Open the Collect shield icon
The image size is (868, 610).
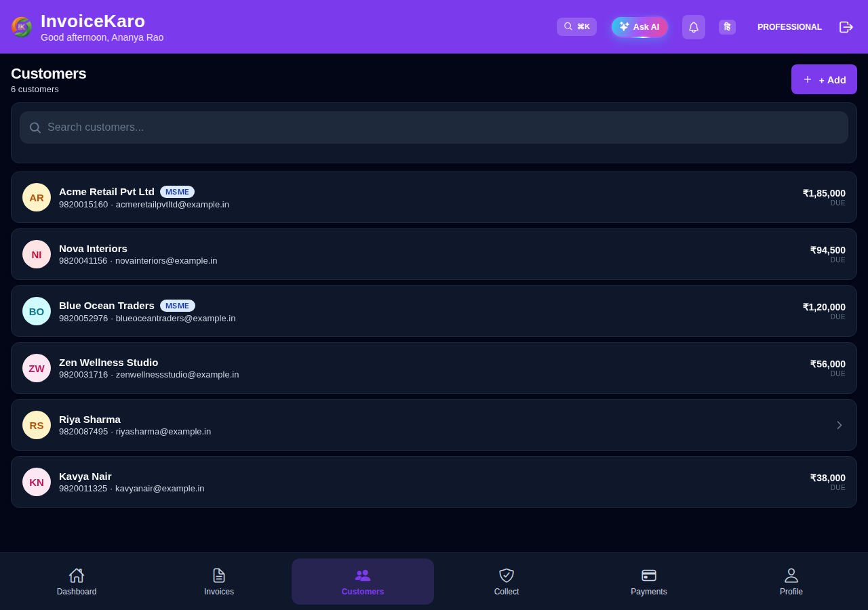click(507, 575)
